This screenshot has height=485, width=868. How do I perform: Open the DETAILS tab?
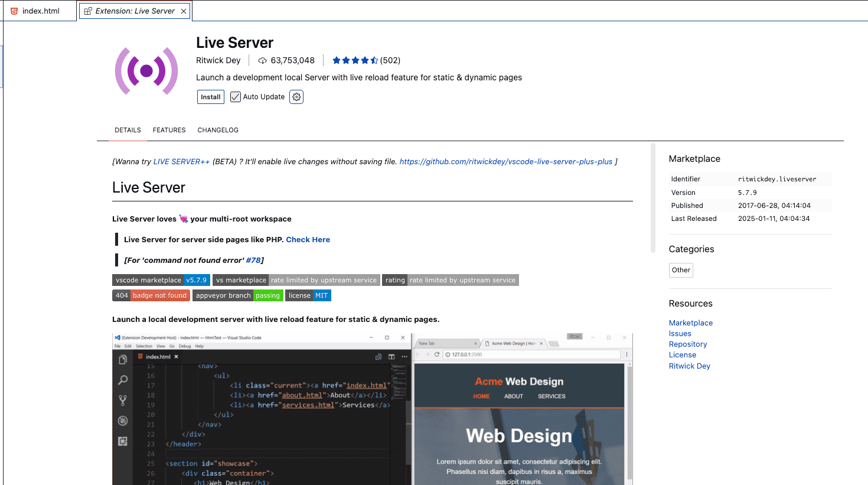pyautogui.click(x=128, y=130)
